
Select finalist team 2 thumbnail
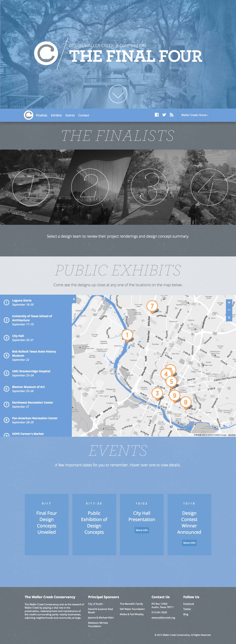[x=90, y=187]
